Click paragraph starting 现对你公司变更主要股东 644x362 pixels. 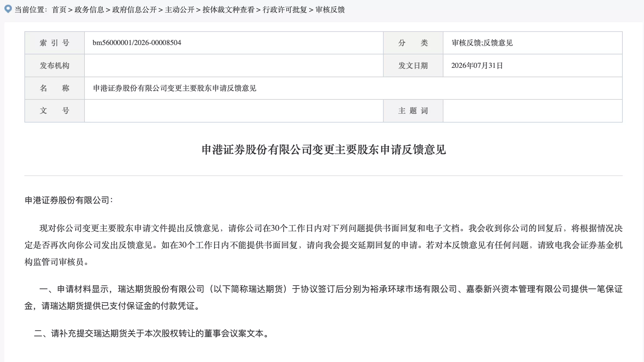click(324, 245)
